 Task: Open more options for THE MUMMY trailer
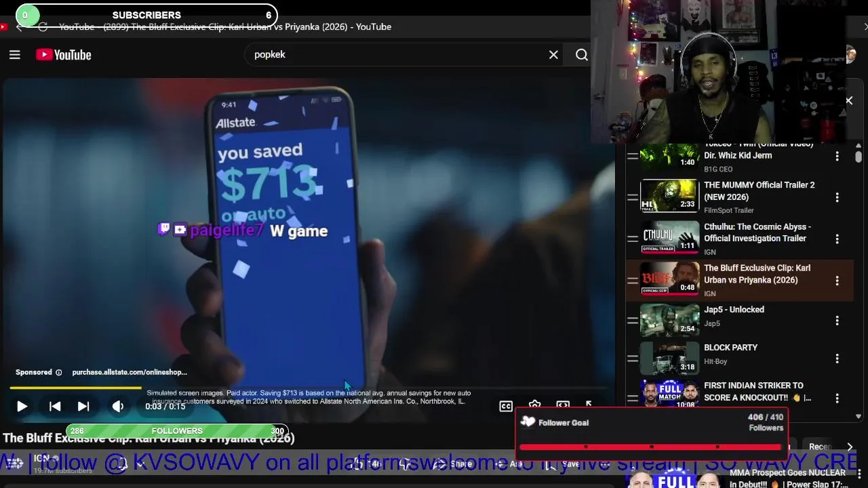click(837, 197)
